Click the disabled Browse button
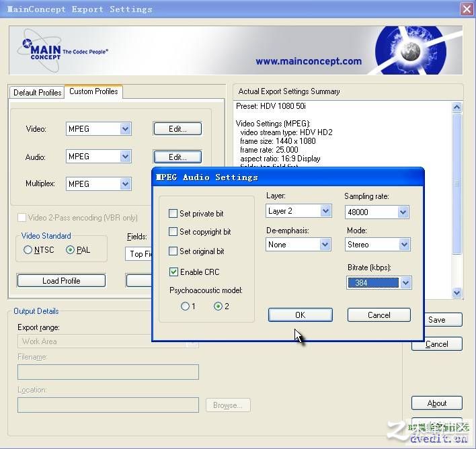 coord(228,405)
